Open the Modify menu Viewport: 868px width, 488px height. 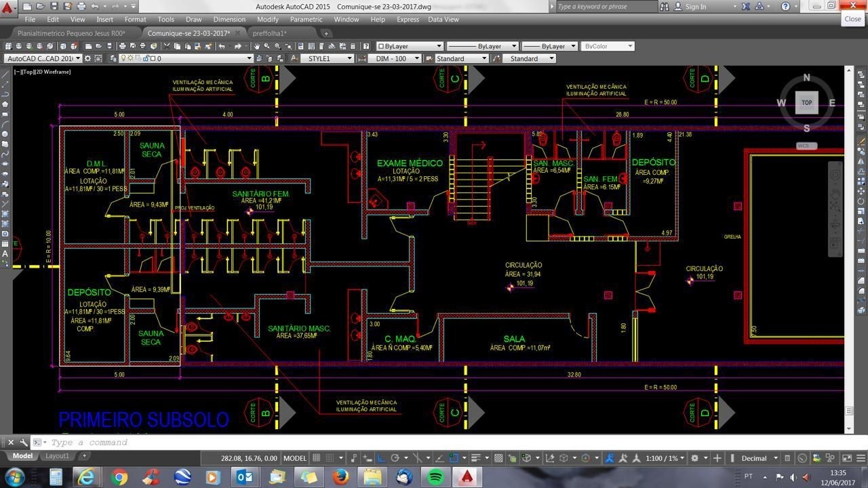(267, 19)
